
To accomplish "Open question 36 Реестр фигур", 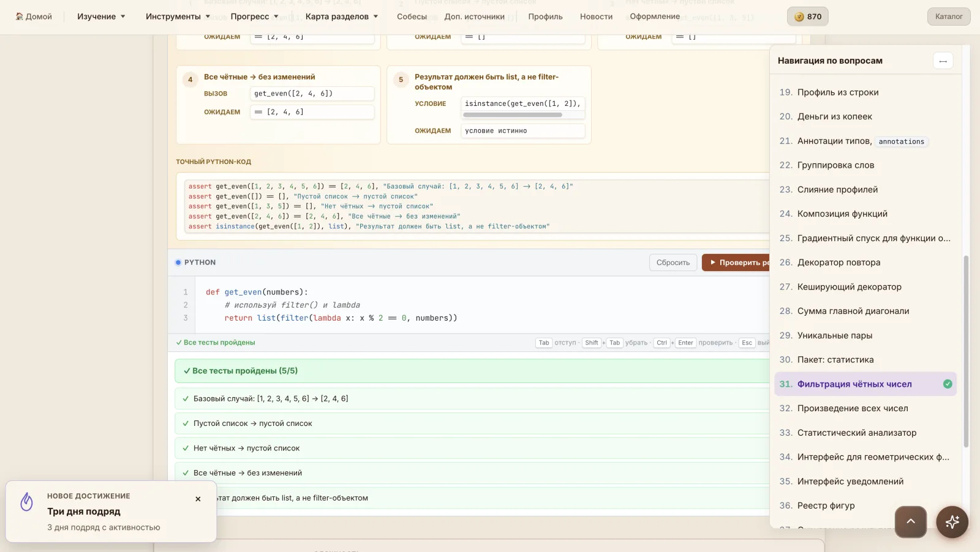I will (865, 505).
